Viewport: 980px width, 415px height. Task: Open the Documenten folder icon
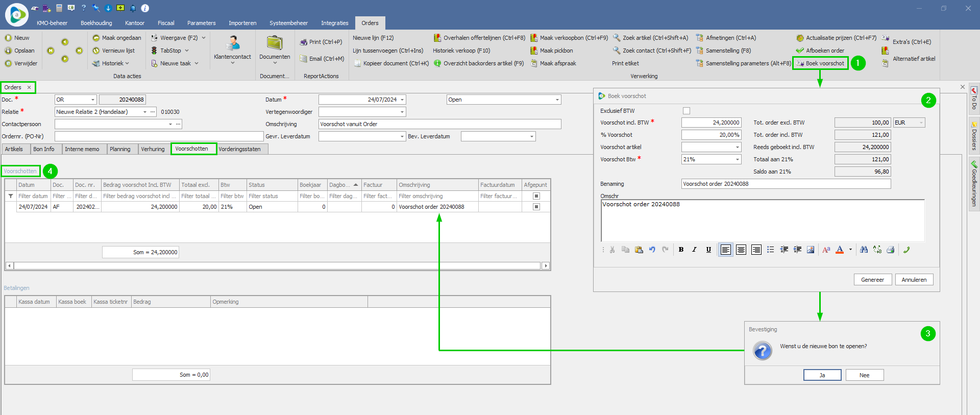point(275,43)
